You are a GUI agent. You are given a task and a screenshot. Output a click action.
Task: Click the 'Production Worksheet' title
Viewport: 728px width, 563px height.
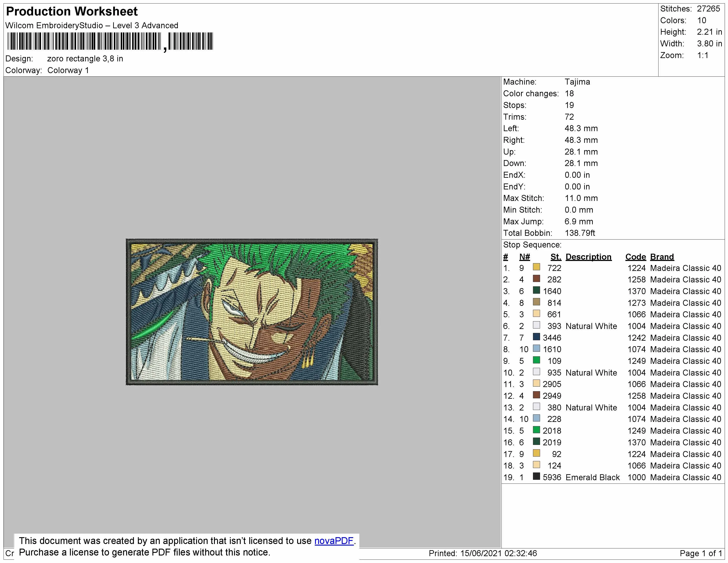72,11
